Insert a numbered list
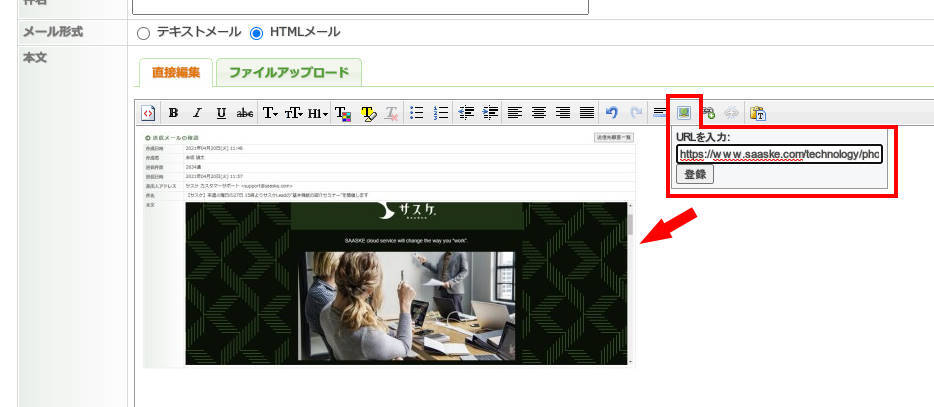Viewport: 934px width, 407px height. 441,113
